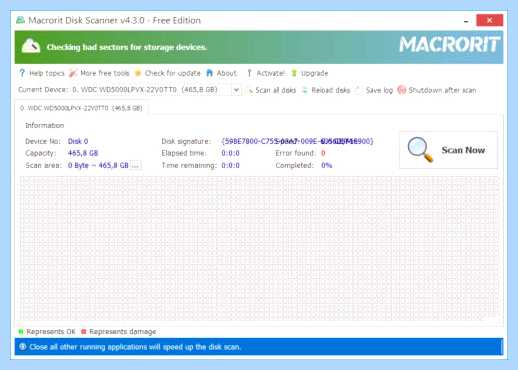Open scan area selector ellipsis button

[136, 165]
